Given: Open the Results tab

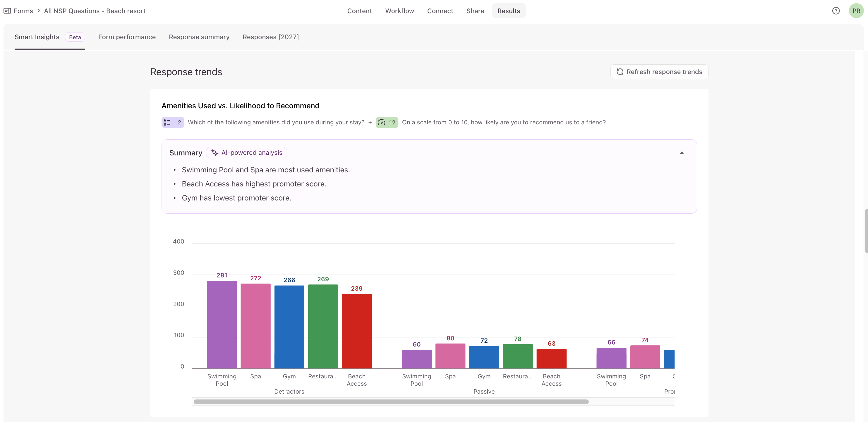Looking at the screenshot, I should tap(508, 11).
